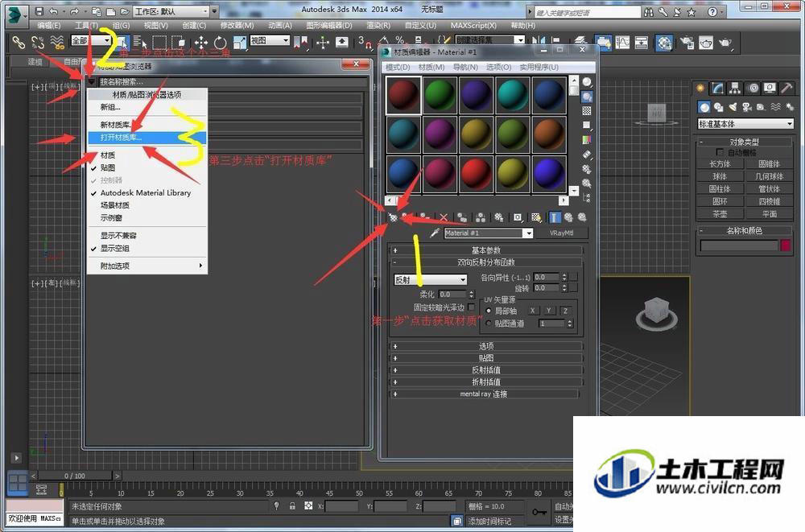Open the Modify tab in command panel

[x=718, y=89]
